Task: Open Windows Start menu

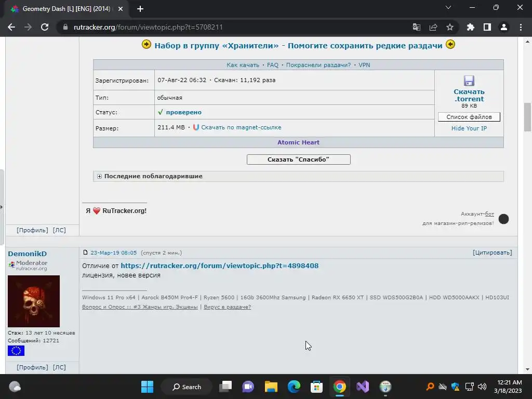Action: 147,387
